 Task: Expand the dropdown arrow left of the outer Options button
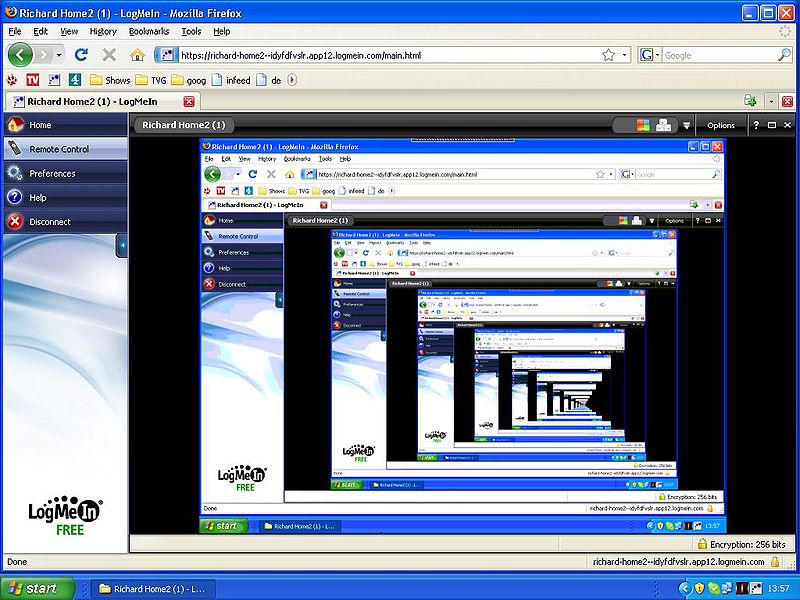[687, 125]
